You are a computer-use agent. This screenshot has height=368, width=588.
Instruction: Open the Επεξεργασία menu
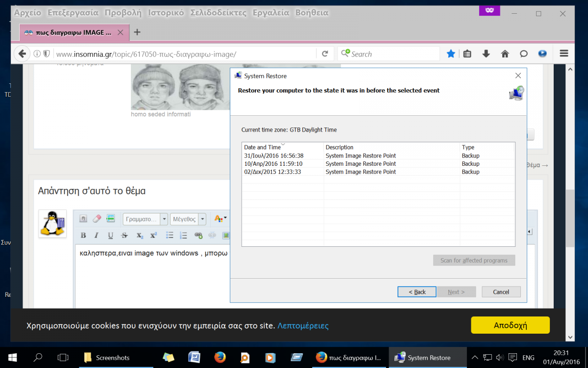tap(73, 13)
